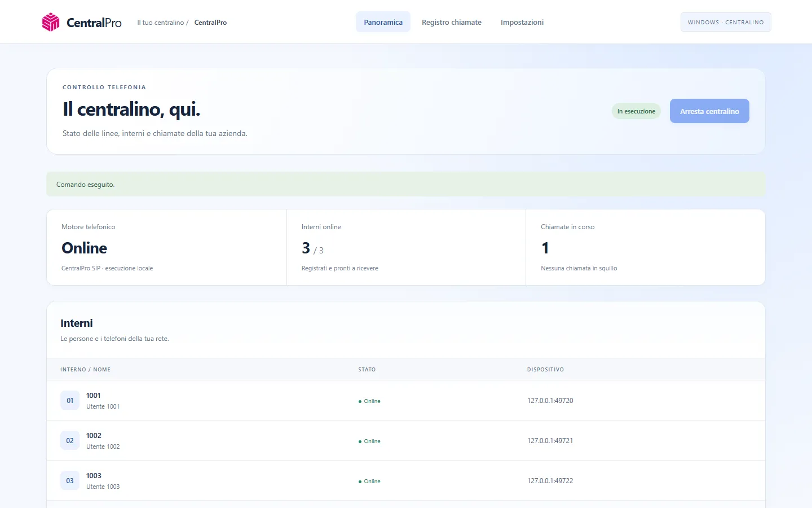Click the CentralPro breadcrumb link

tap(210, 23)
